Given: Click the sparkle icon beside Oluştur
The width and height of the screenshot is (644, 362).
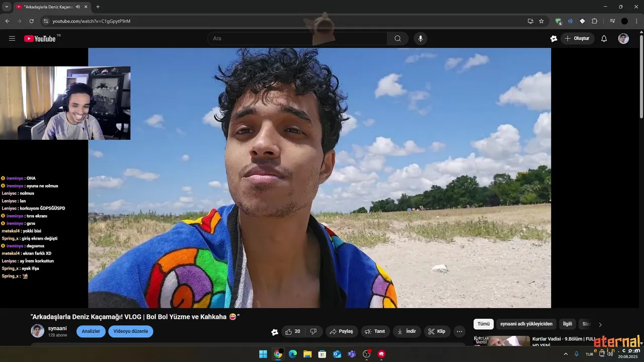Looking at the screenshot, I should [x=553, y=39].
